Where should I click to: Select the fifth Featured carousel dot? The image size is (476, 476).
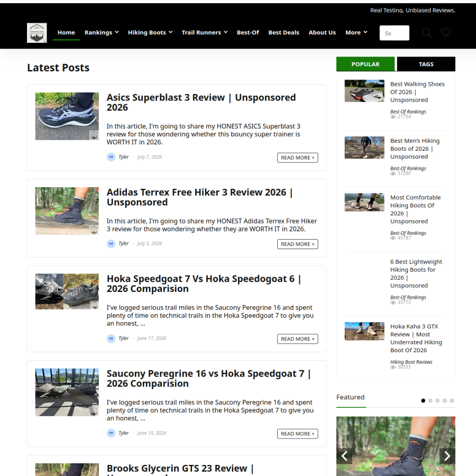pos(452,401)
